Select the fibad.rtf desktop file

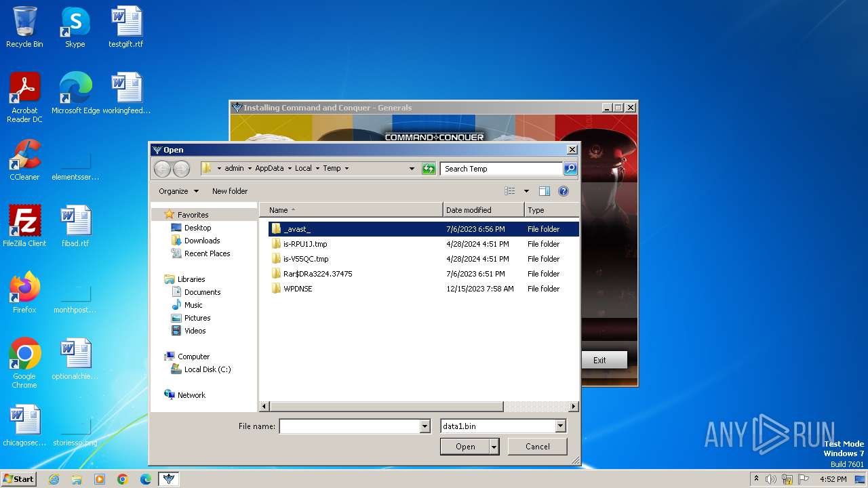(x=75, y=226)
